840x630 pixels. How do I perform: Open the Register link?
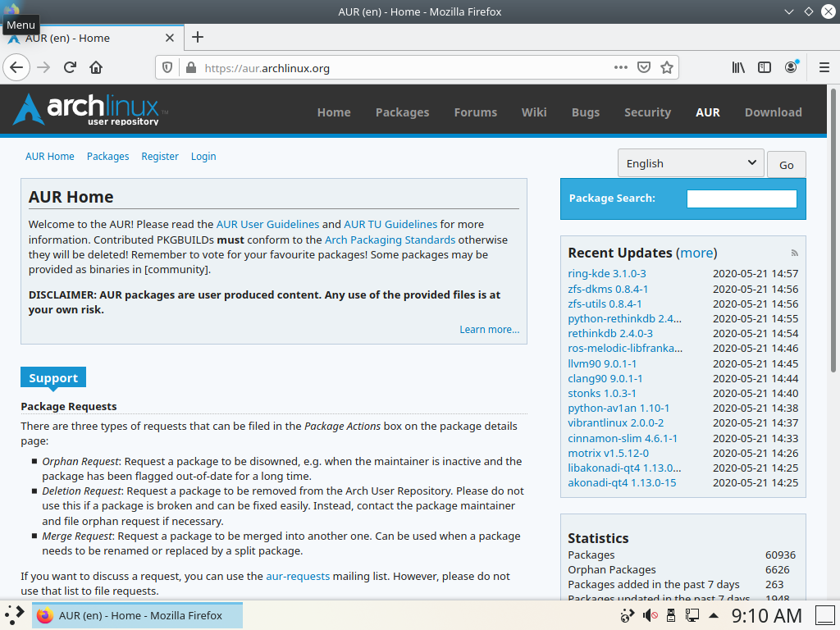click(160, 157)
